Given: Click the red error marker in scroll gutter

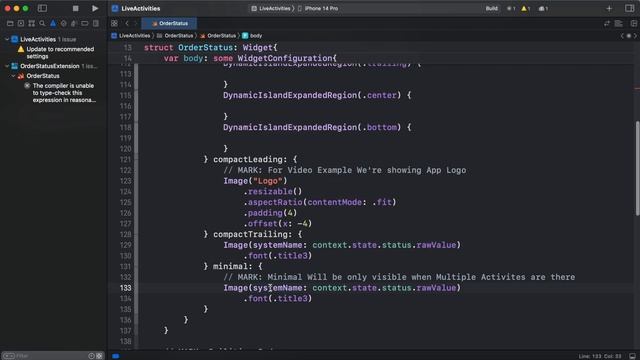Looking at the screenshot, I should (637, 89).
